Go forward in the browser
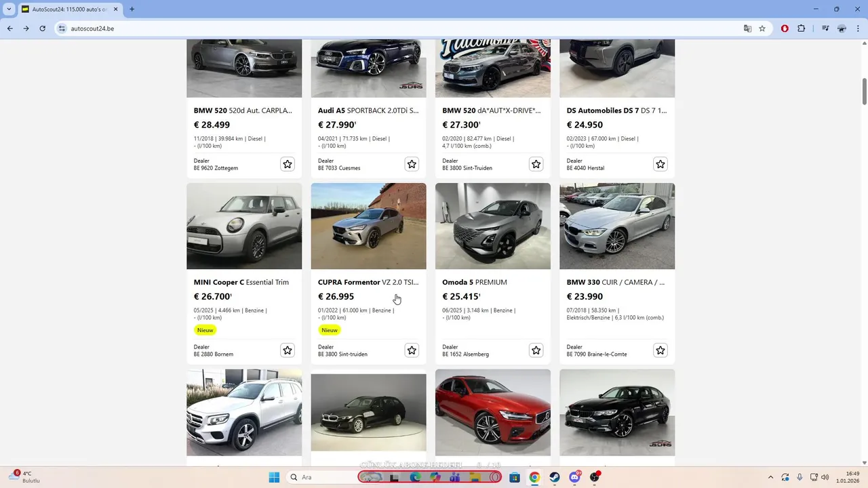Image resolution: width=868 pixels, height=488 pixels. (26, 28)
